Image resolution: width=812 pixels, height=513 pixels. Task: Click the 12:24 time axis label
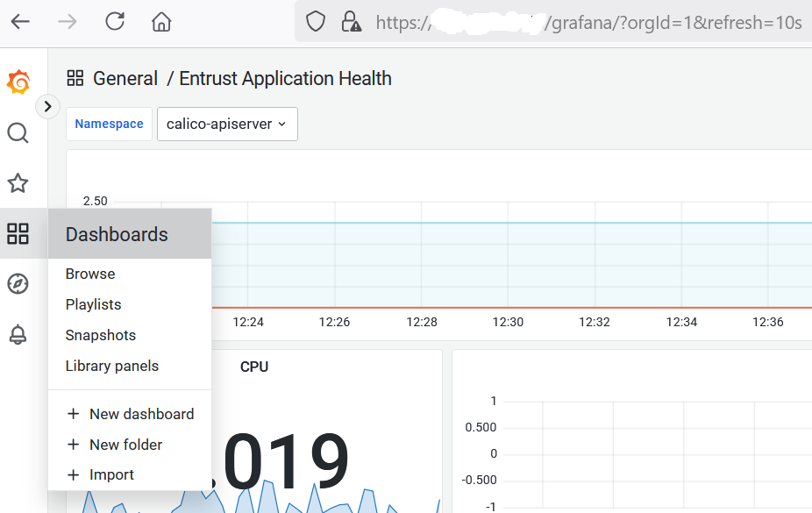click(248, 322)
